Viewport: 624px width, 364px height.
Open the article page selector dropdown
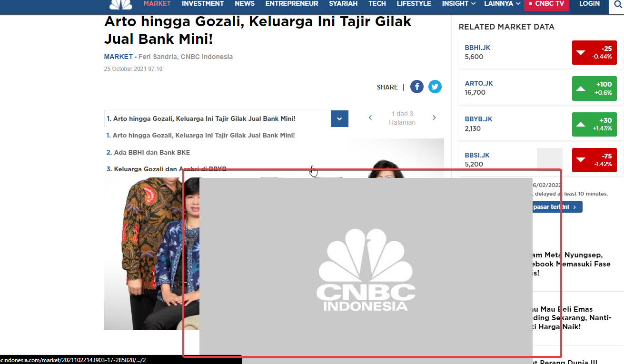339,118
